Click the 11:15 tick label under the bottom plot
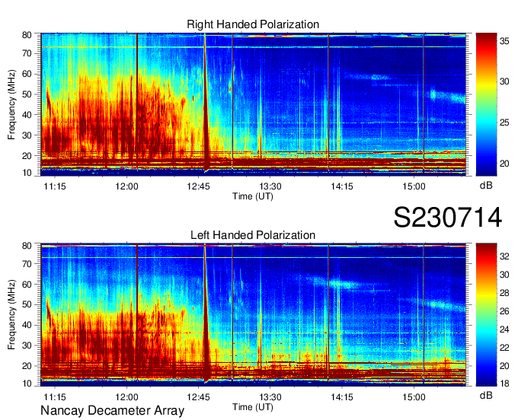Image resolution: width=518 pixels, height=420 pixels. point(55,397)
